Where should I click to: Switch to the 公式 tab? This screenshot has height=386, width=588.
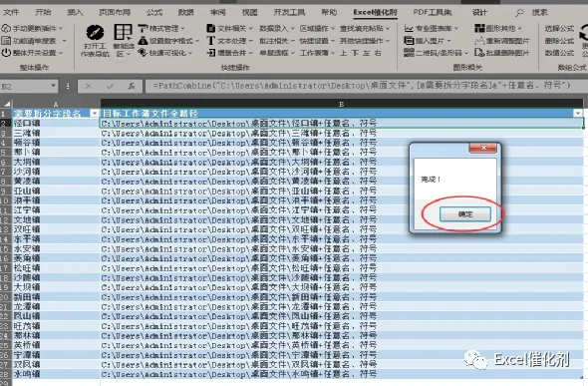pos(154,12)
